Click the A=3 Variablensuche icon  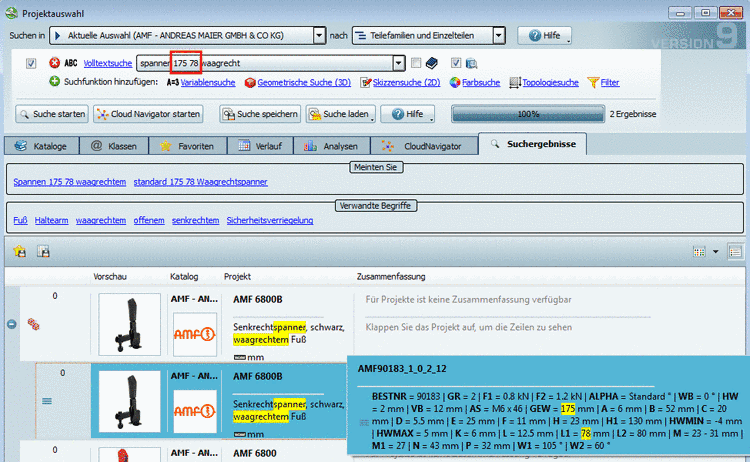point(173,82)
